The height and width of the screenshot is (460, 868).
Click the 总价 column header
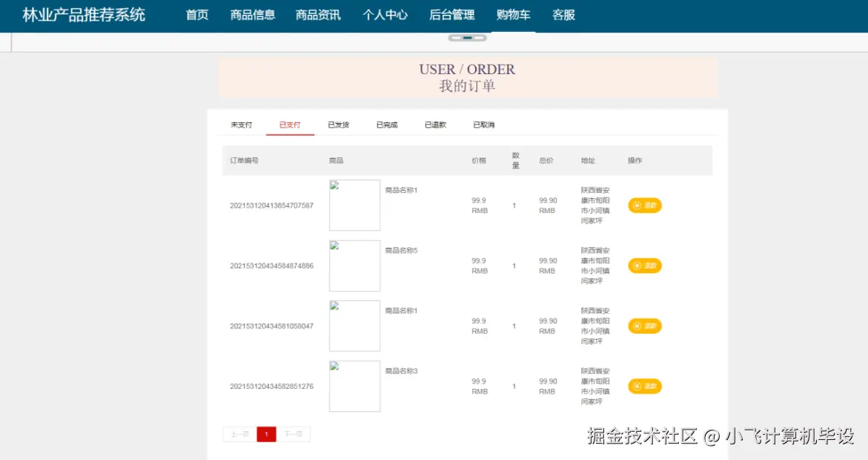tap(546, 161)
